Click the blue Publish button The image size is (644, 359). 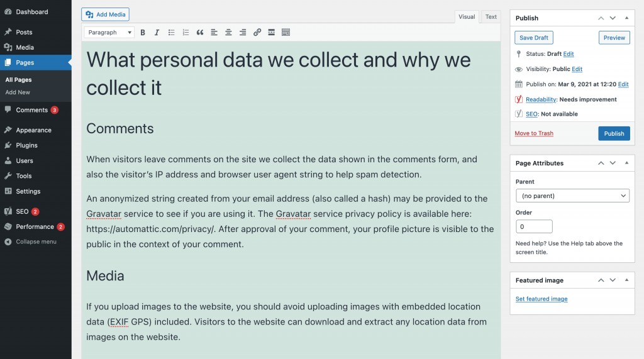coord(614,133)
